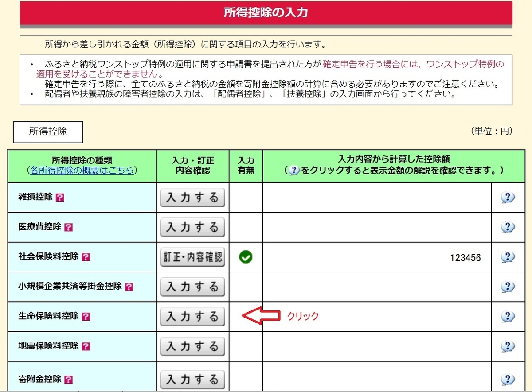Click the green check mark for 社会保険料控除
Image resolution: width=532 pixels, height=392 pixels.
(x=246, y=257)
